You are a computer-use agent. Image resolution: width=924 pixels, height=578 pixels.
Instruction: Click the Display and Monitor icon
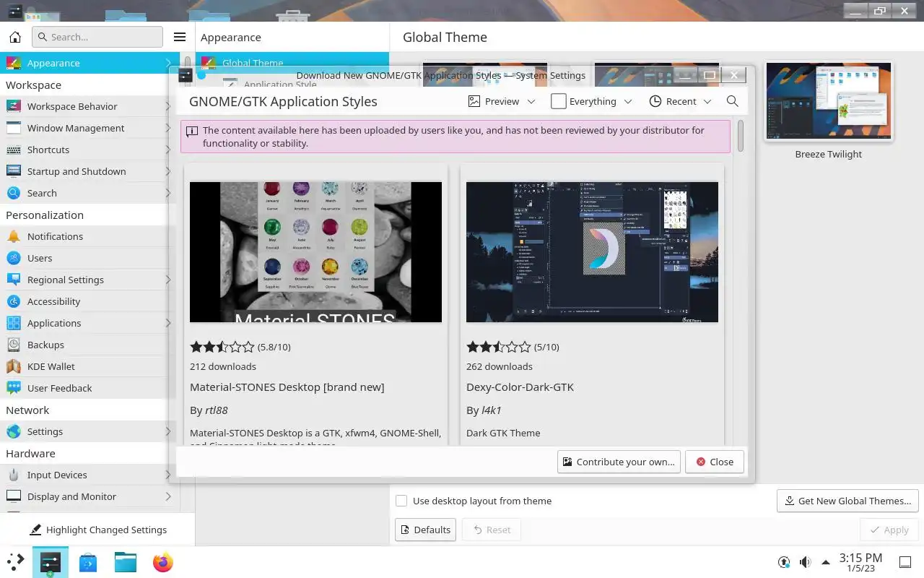click(13, 496)
